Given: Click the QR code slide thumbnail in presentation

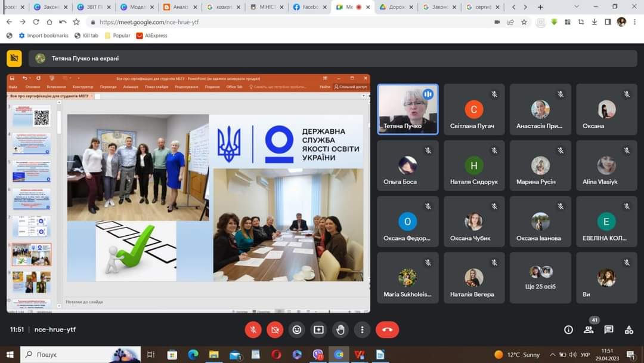Looking at the screenshot, I should (32, 116).
